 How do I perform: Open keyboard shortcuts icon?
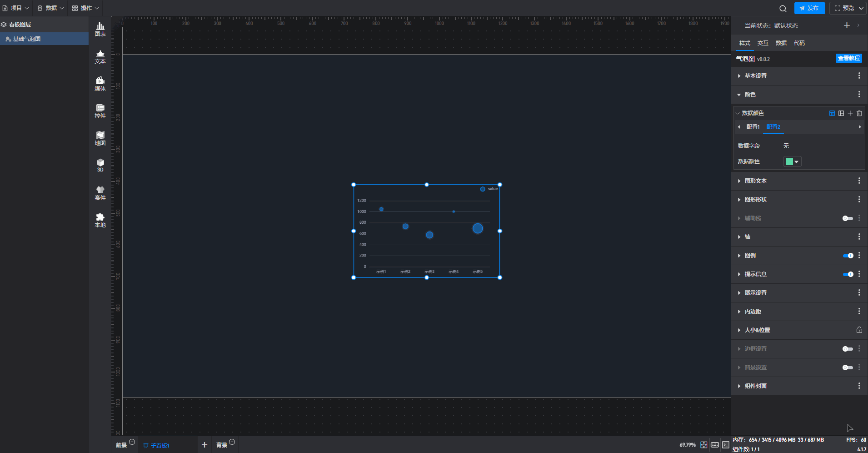(715, 445)
